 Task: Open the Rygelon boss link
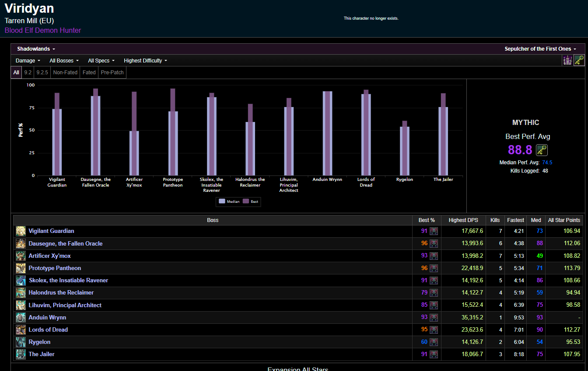click(x=39, y=342)
